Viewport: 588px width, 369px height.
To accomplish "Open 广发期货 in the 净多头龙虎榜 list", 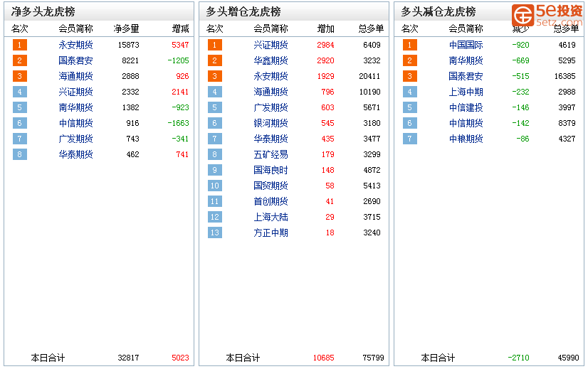I will pyautogui.click(x=75, y=139).
